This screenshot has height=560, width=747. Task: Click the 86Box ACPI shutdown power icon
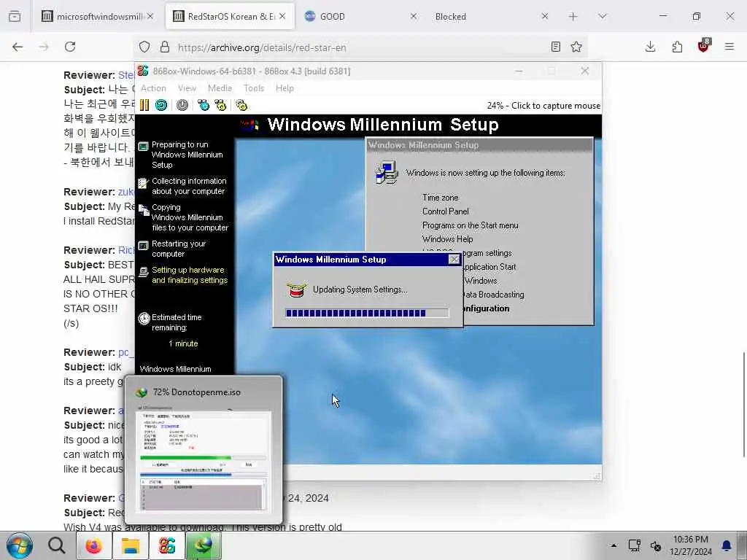(182, 105)
